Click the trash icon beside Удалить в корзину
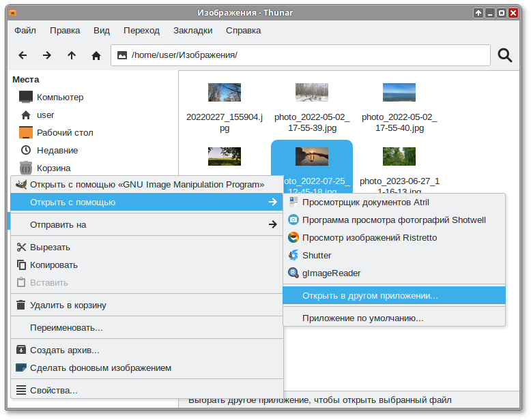 point(21,305)
